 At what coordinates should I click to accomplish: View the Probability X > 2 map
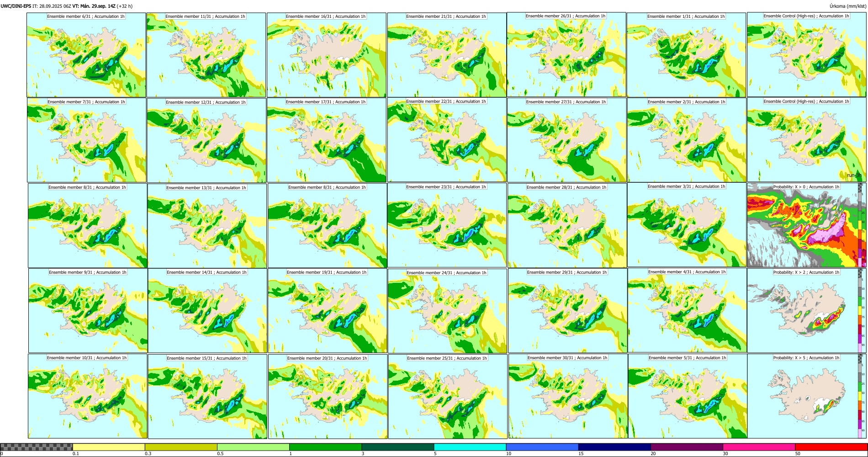807,311
